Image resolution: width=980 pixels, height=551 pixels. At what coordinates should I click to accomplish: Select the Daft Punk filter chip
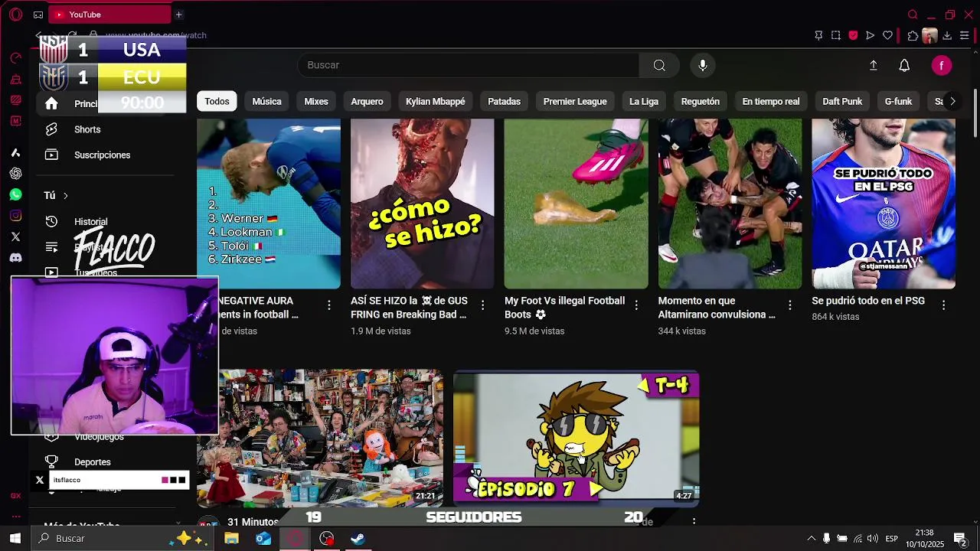[x=842, y=101]
